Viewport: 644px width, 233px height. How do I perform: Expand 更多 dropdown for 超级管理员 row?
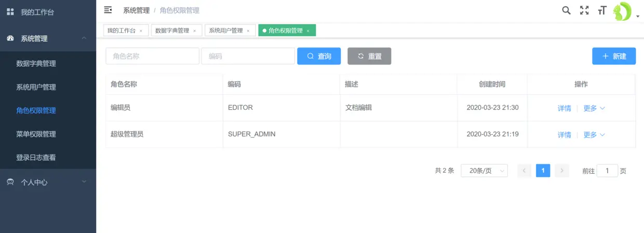(594, 135)
